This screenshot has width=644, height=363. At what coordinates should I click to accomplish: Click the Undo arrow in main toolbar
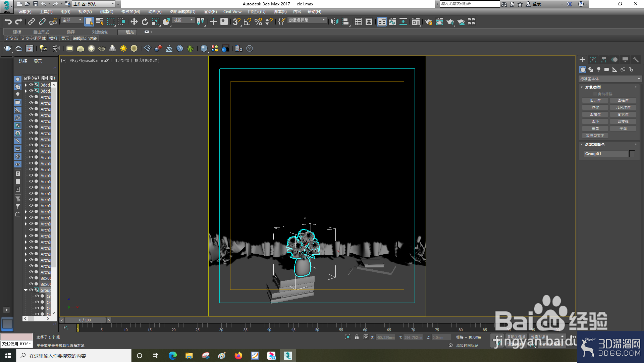pos(8,22)
